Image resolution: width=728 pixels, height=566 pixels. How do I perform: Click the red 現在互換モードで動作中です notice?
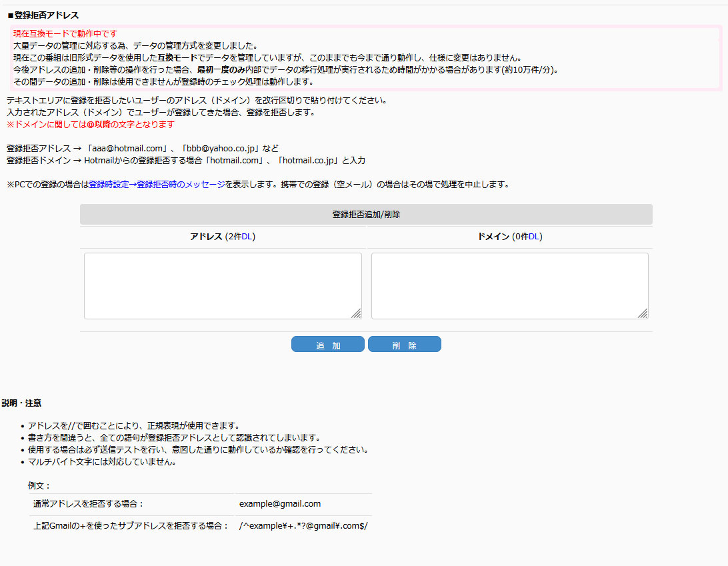pos(65,34)
